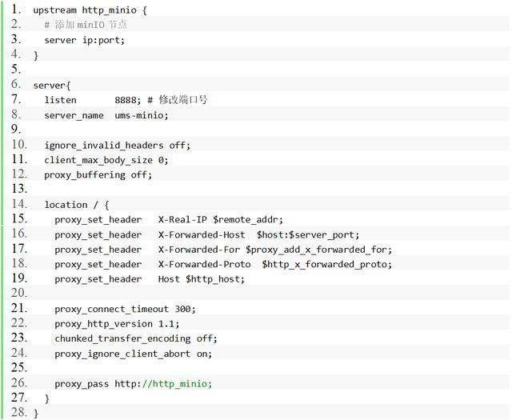Click the green //http_minio link text

click(177, 383)
